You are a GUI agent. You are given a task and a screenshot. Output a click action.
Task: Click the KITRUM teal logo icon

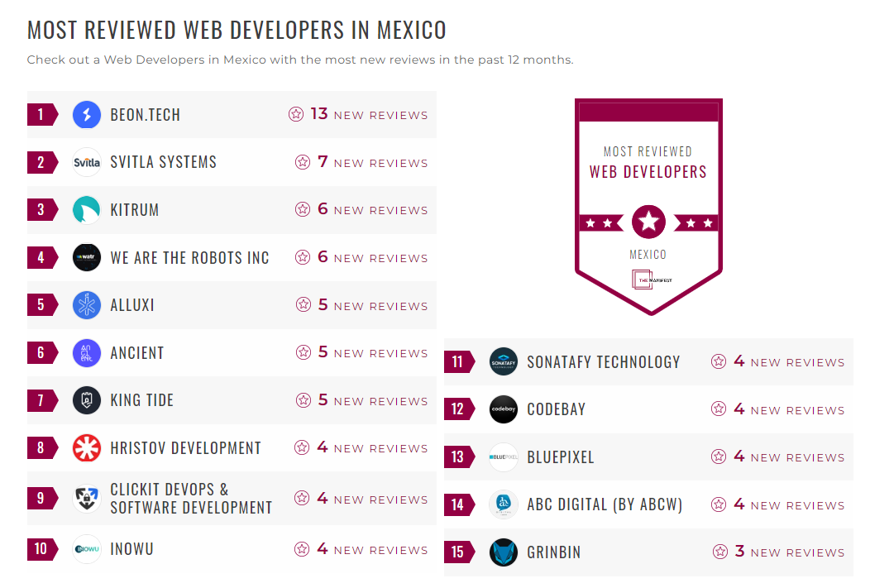(87, 209)
